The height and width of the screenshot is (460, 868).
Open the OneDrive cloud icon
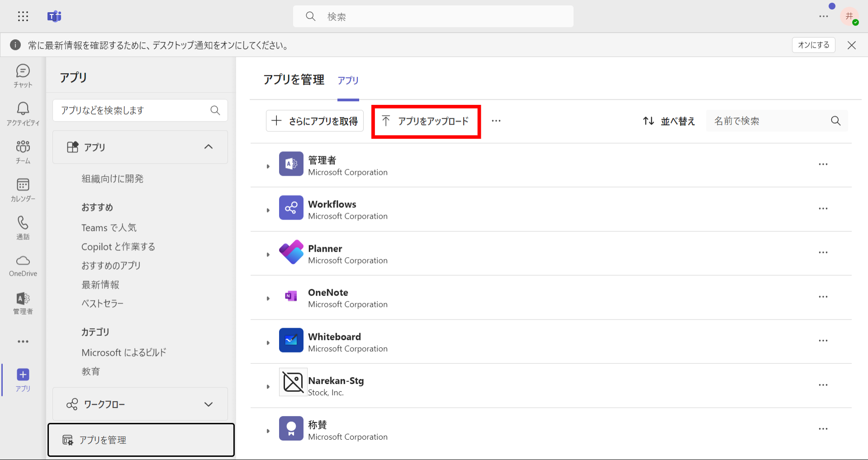(23, 266)
